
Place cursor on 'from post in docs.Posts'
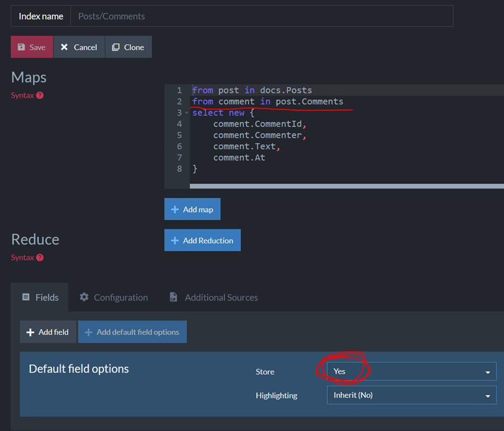tap(252, 90)
